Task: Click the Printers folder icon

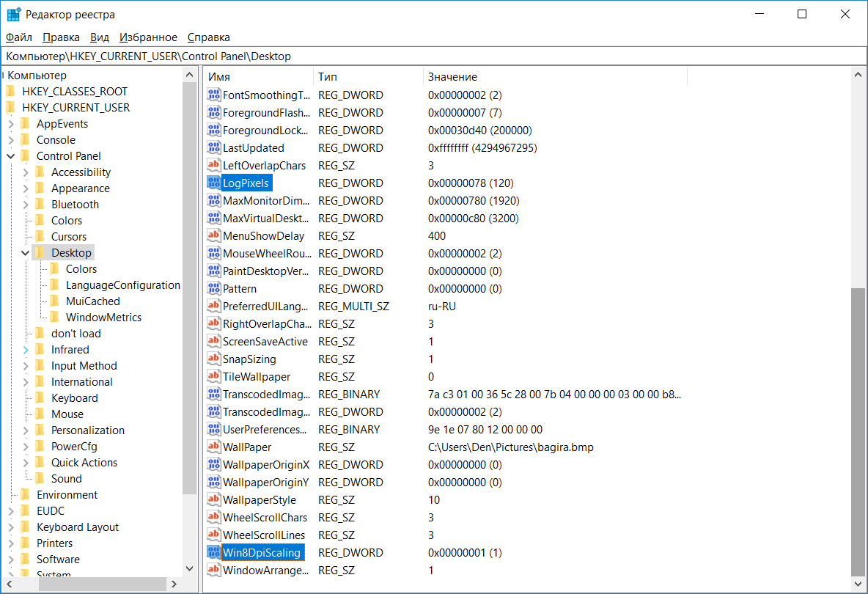Action: 26,543
